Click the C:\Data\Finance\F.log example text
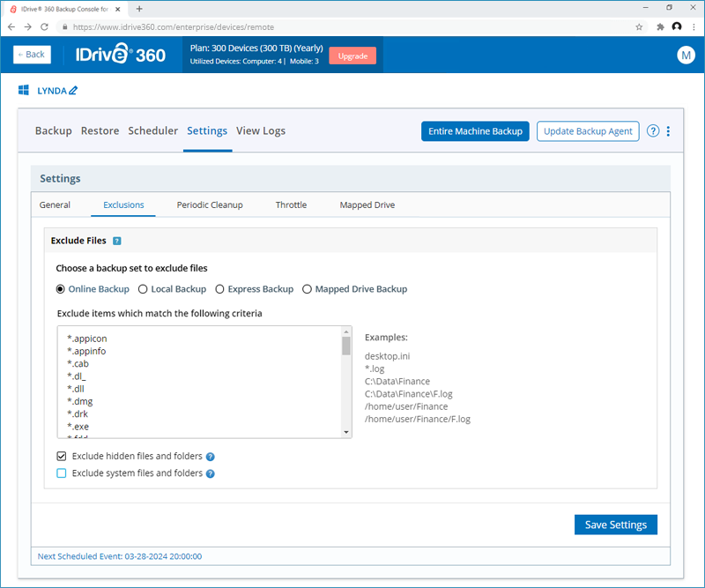The height and width of the screenshot is (588, 705). [408, 394]
